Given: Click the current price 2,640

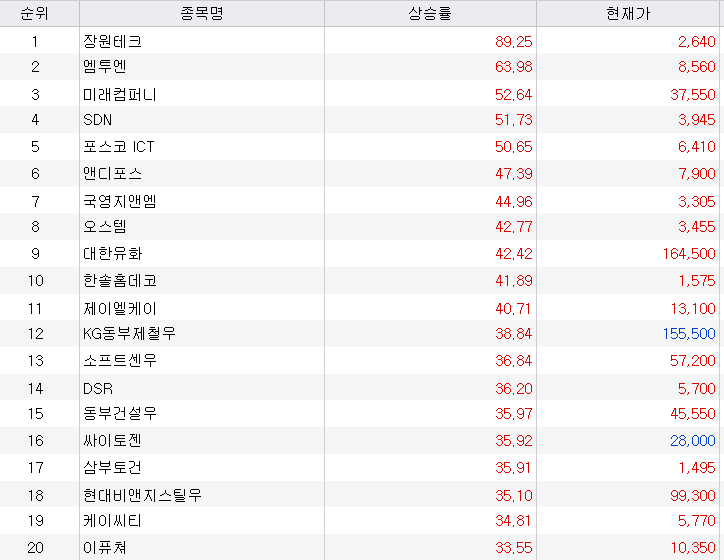Looking at the screenshot, I should coord(696,42).
